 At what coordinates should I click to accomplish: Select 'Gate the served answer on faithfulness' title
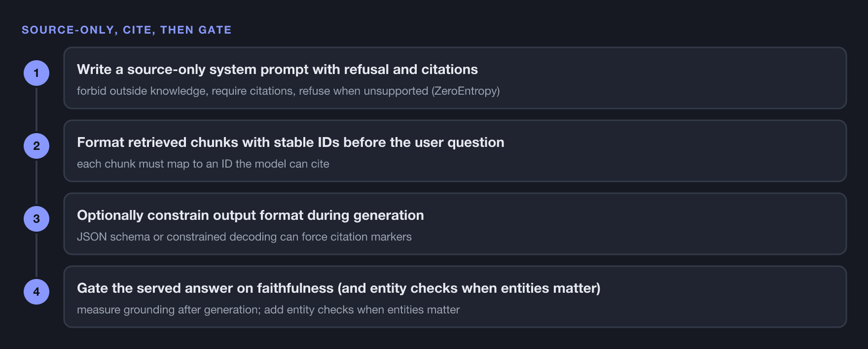[x=339, y=288]
